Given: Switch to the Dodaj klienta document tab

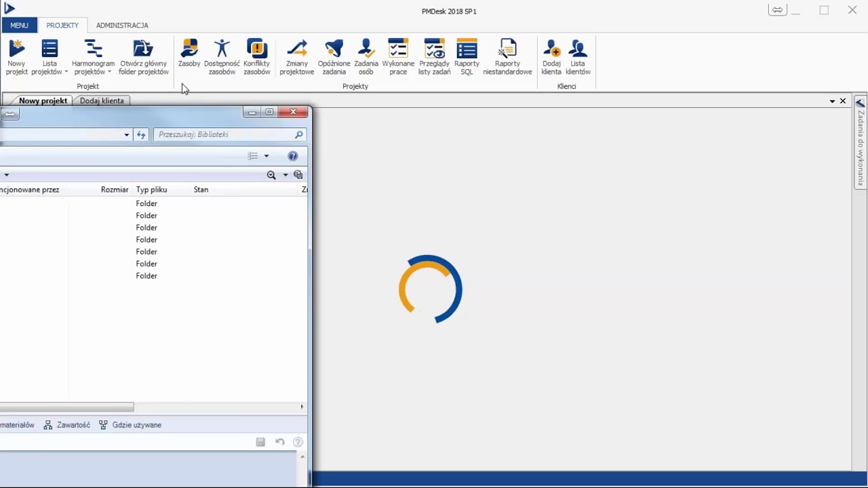Looking at the screenshot, I should pos(102,100).
